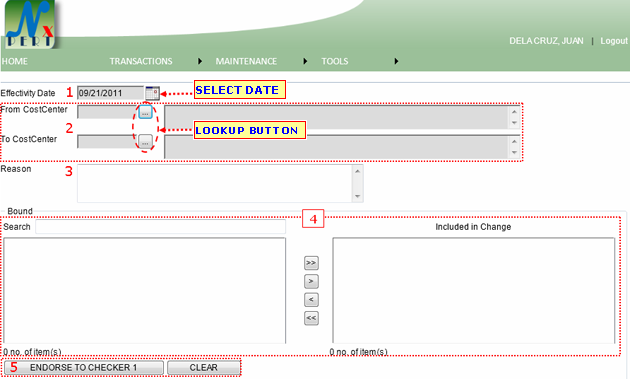Expand the MAINTENANCE menu arrow
Screen dimensions: 630x379
coord(305,61)
